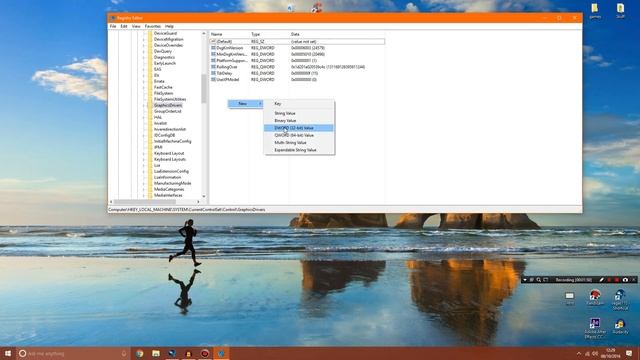Open the Windows Start menu

8,353
